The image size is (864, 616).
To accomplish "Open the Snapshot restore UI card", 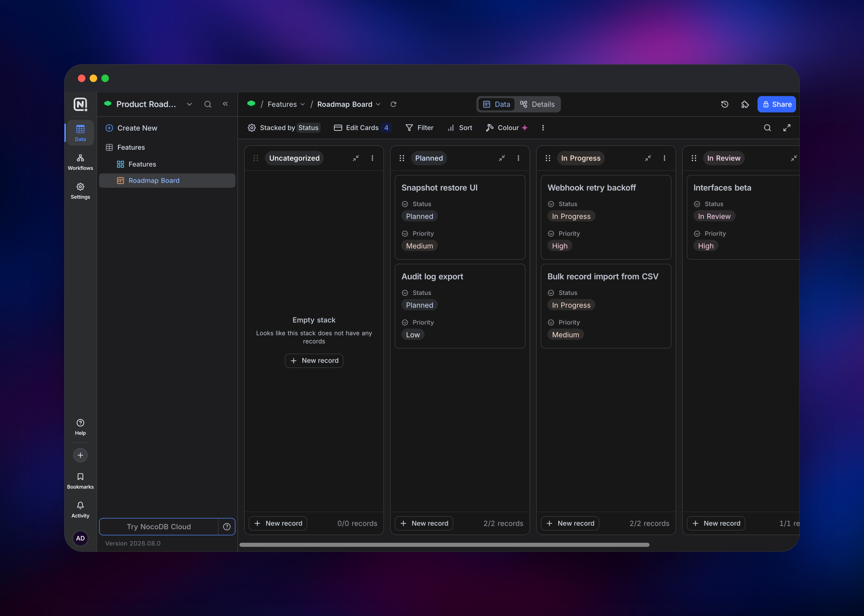I will (460, 217).
